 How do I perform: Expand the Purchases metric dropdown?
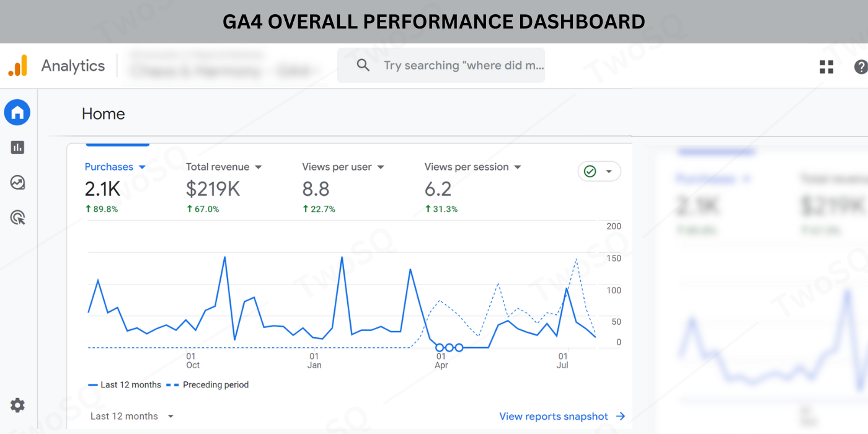[142, 167]
